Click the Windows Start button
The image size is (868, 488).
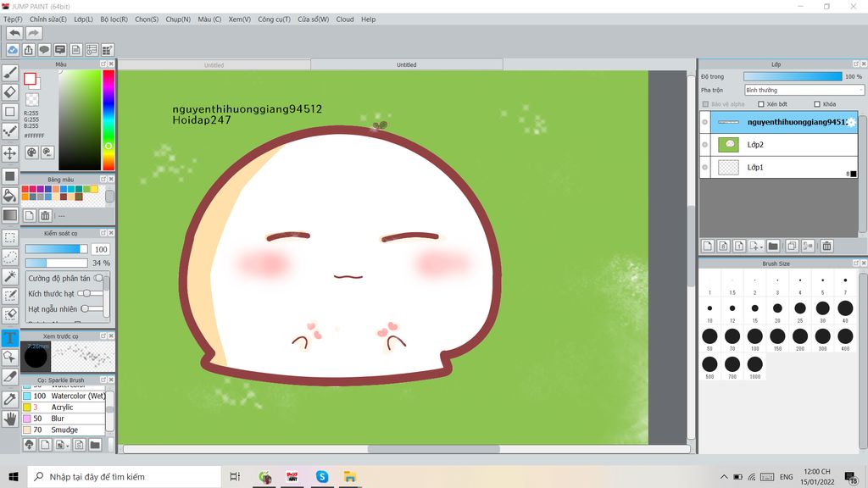(14, 476)
